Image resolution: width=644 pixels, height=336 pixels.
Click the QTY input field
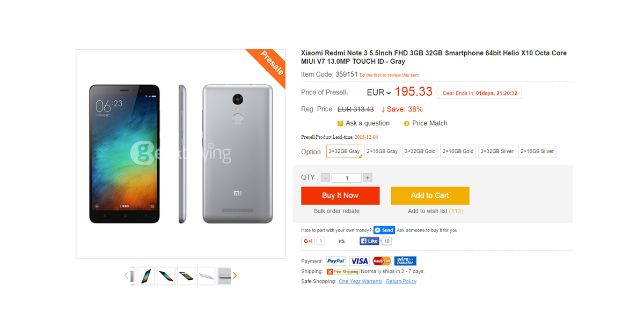click(346, 177)
